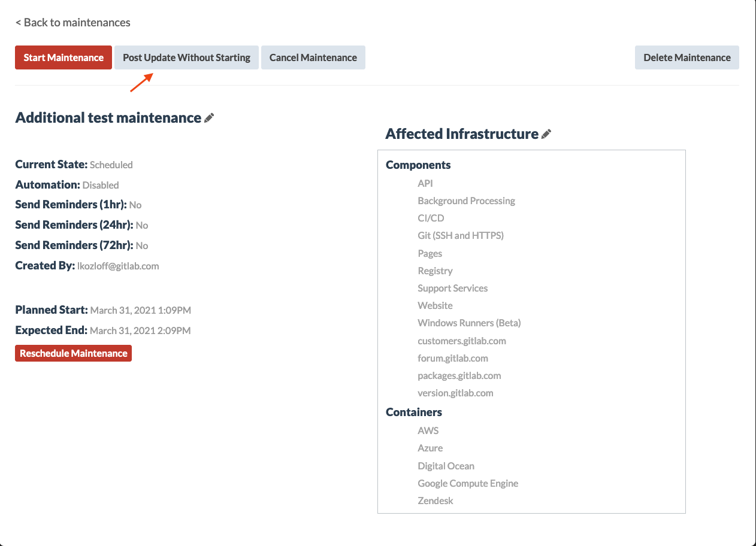This screenshot has width=756, height=546.
Task: Click Windows Runners (Beta) entry
Action: (x=469, y=323)
